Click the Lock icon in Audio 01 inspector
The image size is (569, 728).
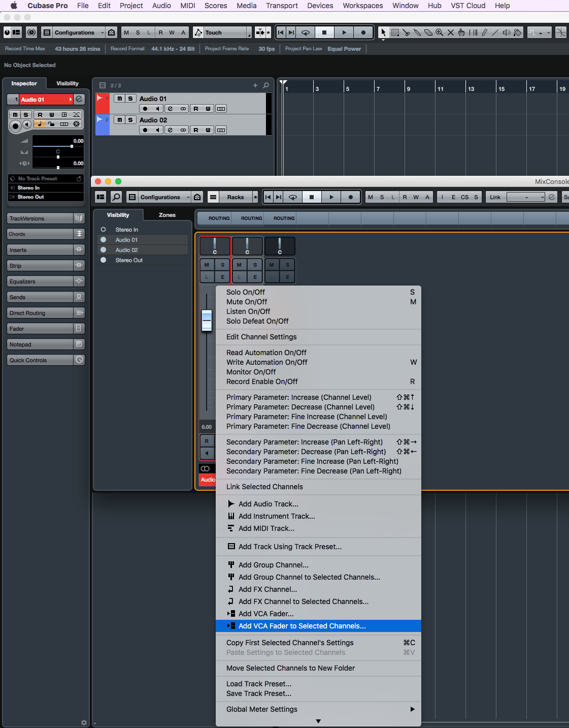tap(52, 124)
